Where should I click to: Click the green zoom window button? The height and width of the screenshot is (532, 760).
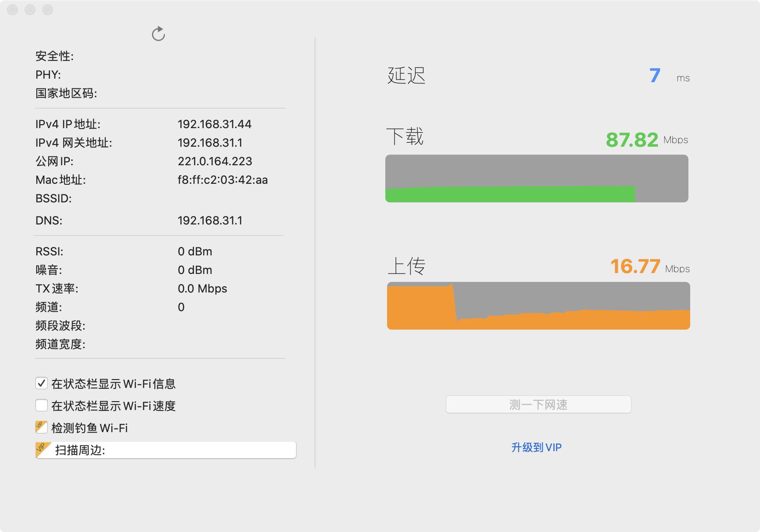click(48, 10)
